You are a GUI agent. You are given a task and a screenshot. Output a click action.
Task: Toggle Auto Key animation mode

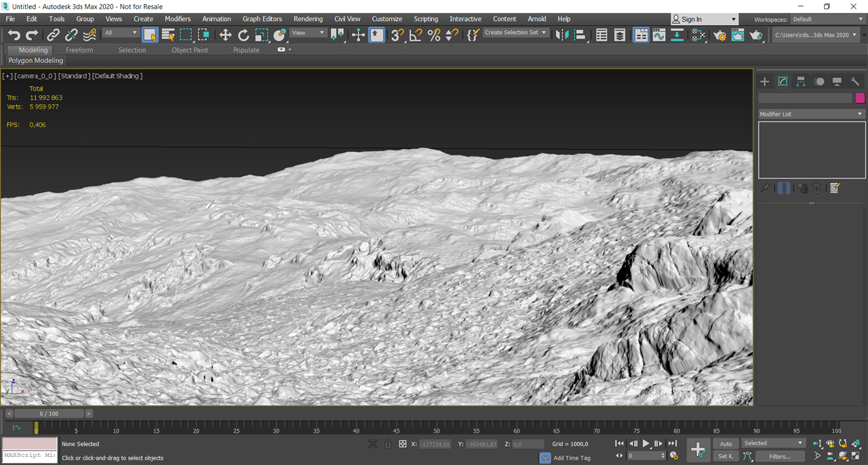coord(726,444)
